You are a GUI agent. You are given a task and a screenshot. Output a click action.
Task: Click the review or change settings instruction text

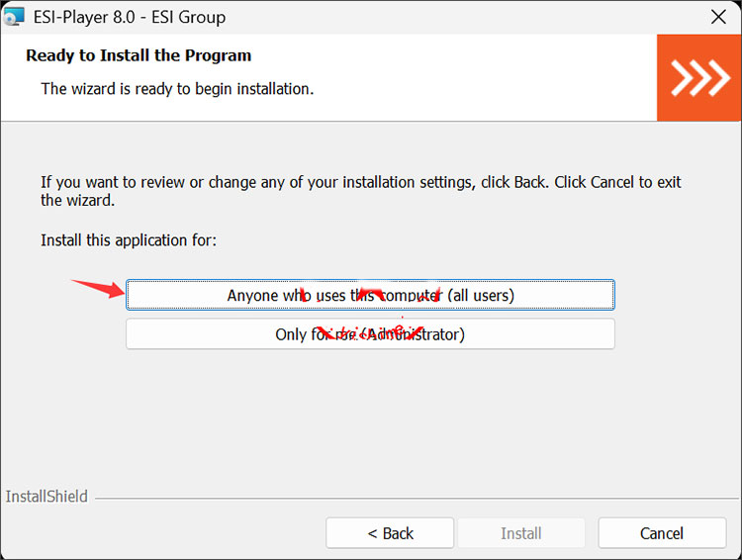[x=360, y=191]
